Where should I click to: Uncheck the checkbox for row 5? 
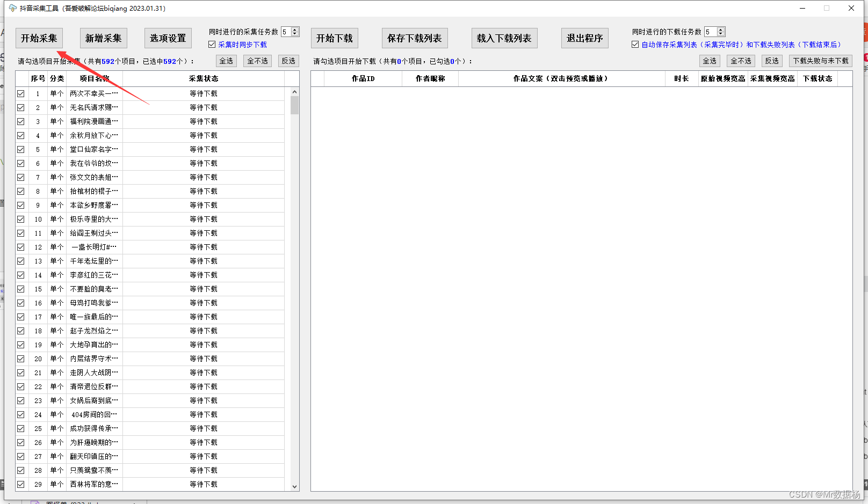(21, 149)
